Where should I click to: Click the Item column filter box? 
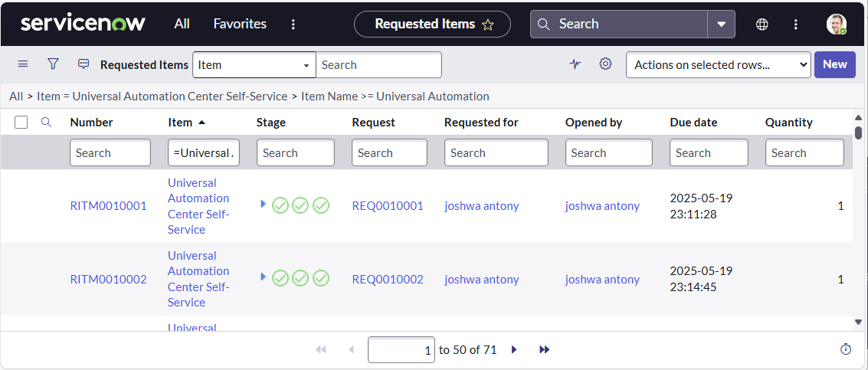pyautogui.click(x=204, y=152)
